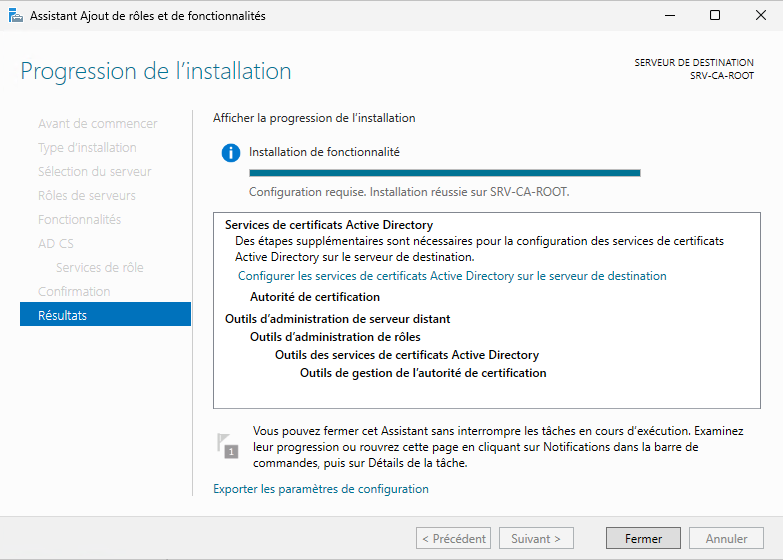This screenshot has height=560, width=783.
Task: Close the window with the X button
Action: click(x=761, y=15)
